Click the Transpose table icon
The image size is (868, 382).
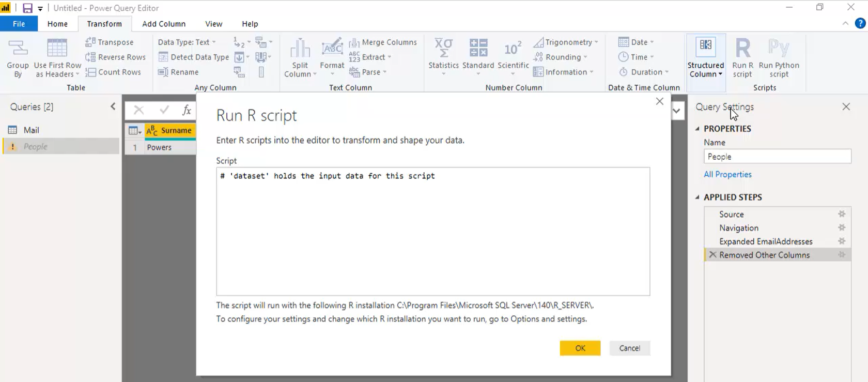(x=90, y=42)
